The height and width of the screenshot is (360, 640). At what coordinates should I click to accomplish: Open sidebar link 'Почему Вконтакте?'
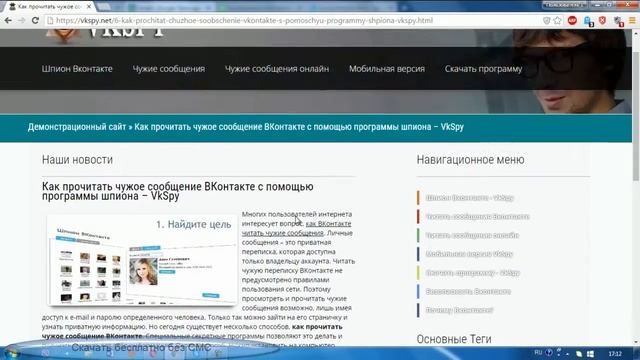point(460,310)
